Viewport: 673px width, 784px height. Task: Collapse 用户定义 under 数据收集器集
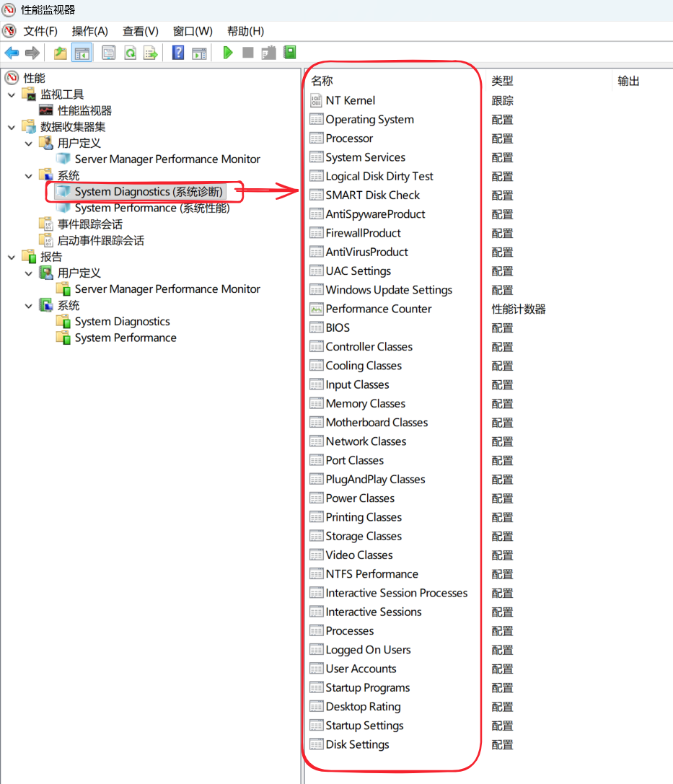[29, 144]
